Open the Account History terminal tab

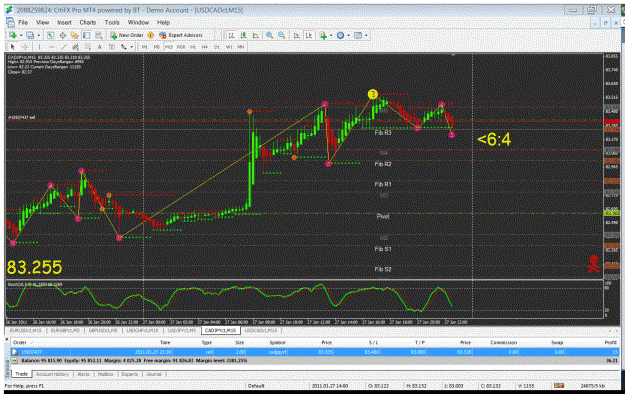[52, 374]
